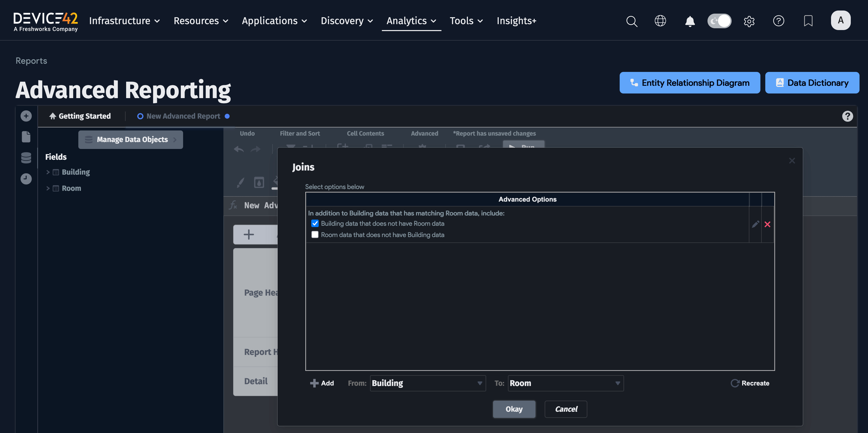Uncheck Building data that does not have Room data
868x433 pixels.
[x=315, y=223]
